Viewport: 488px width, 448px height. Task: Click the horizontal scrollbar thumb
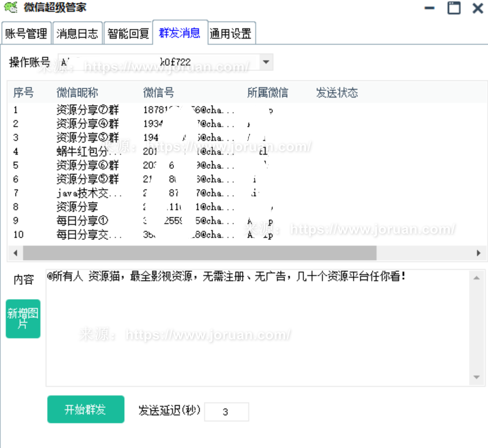(199, 253)
